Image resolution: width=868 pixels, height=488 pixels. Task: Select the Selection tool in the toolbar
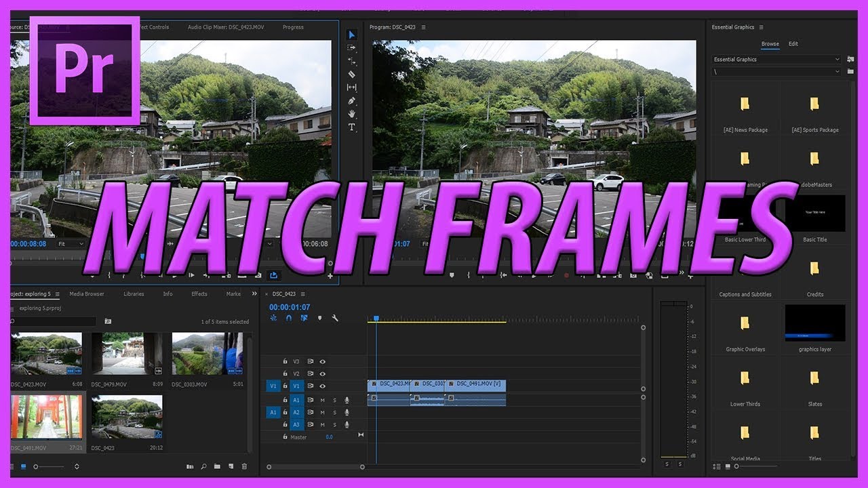(x=352, y=36)
